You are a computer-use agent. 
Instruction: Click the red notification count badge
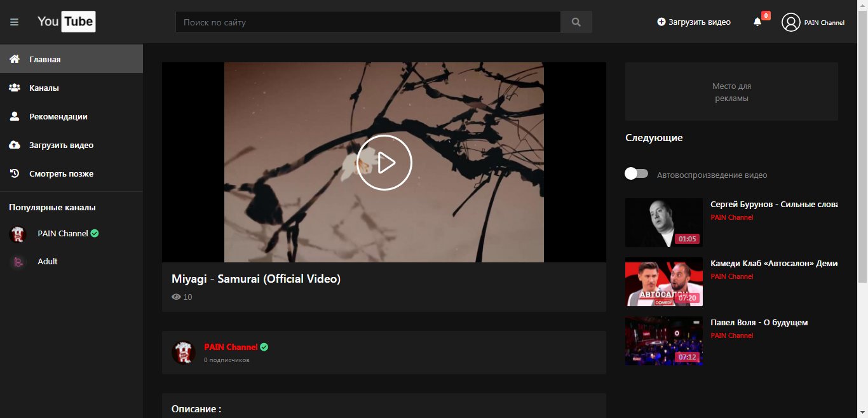click(x=766, y=15)
